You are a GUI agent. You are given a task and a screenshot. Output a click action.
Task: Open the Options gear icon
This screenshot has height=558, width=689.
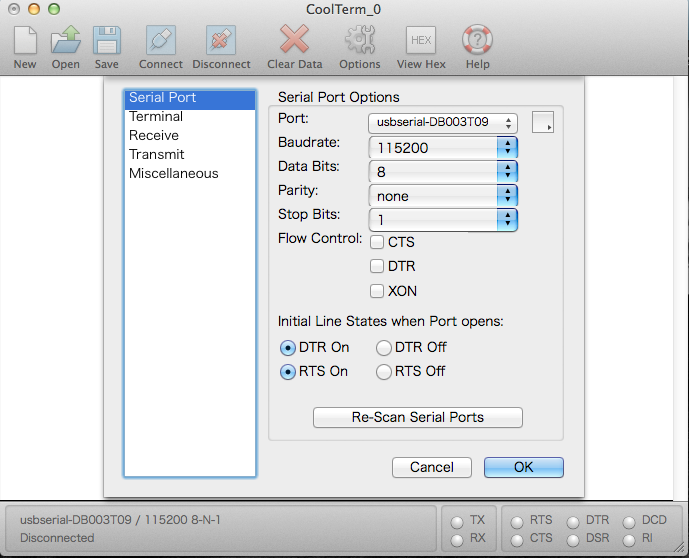[x=359, y=41]
